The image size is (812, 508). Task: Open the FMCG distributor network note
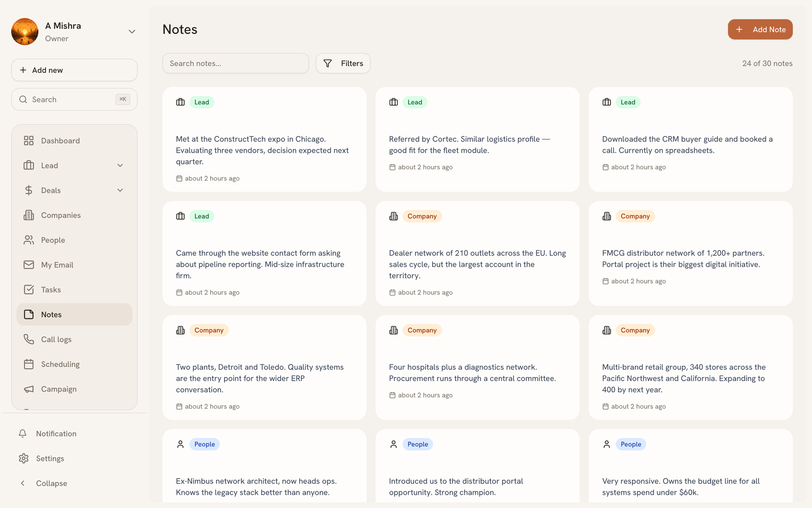click(691, 253)
